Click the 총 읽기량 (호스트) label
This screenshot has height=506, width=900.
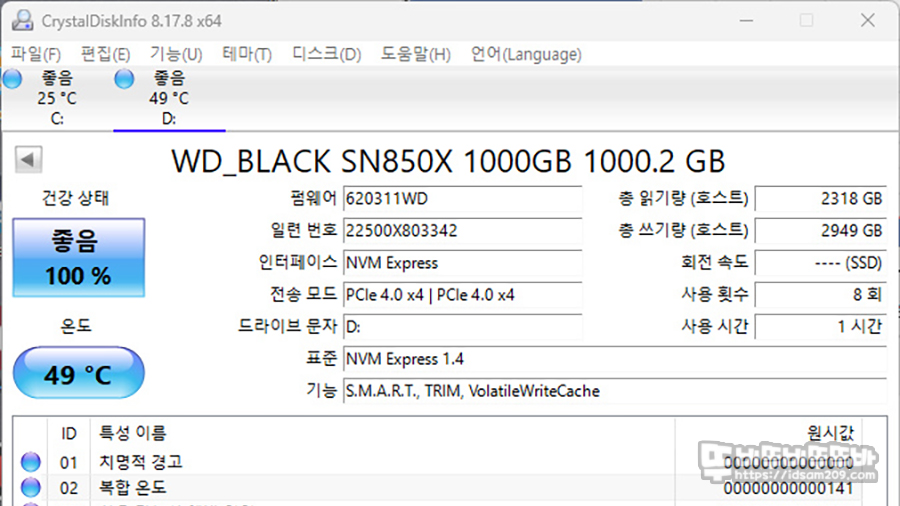coord(683,198)
